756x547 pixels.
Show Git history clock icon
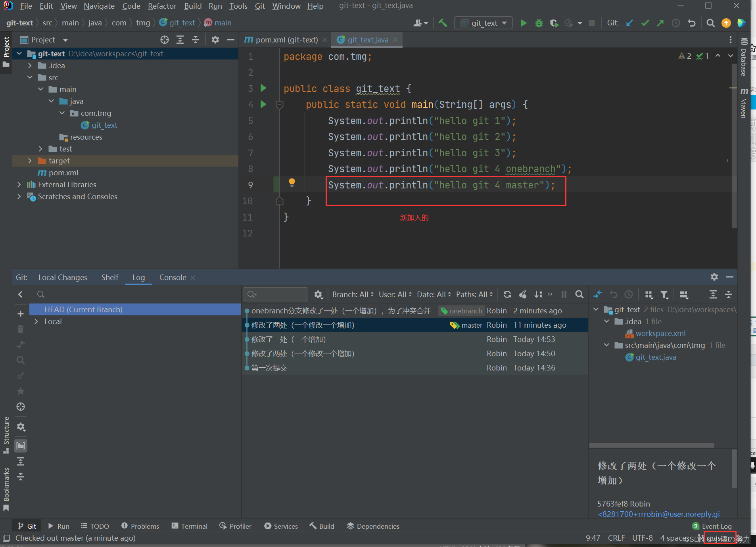coord(676,23)
